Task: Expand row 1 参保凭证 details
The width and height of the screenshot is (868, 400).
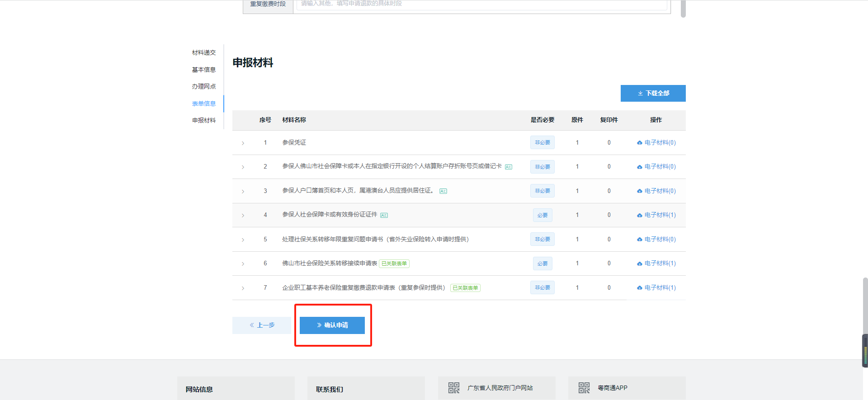Action: click(x=243, y=143)
